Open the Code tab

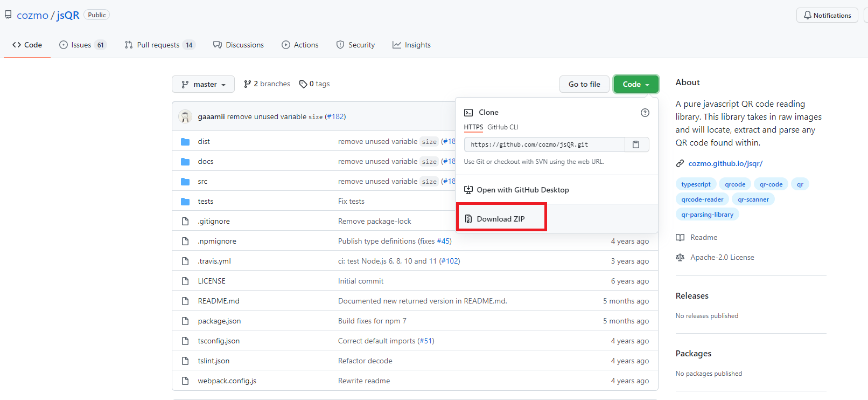point(27,45)
